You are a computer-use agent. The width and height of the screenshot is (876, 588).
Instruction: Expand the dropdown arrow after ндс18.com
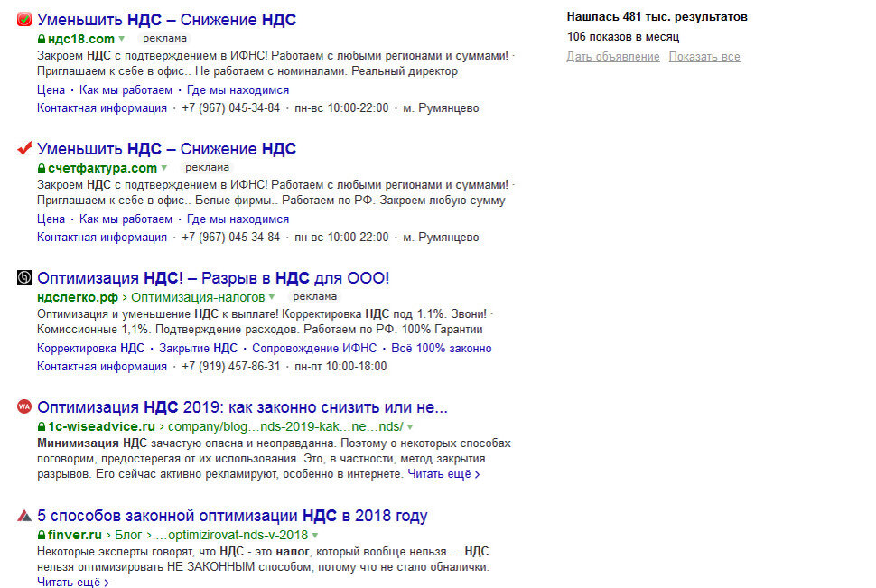122,39
